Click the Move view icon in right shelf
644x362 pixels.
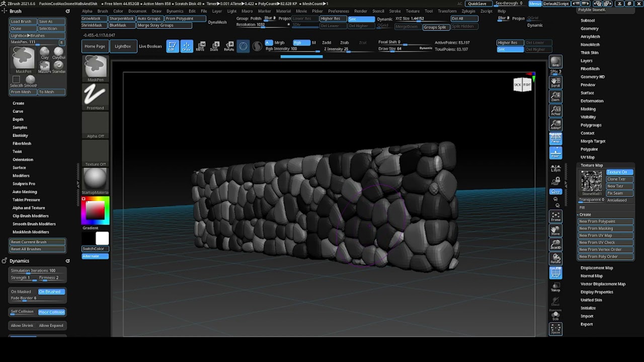click(x=555, y=230)
